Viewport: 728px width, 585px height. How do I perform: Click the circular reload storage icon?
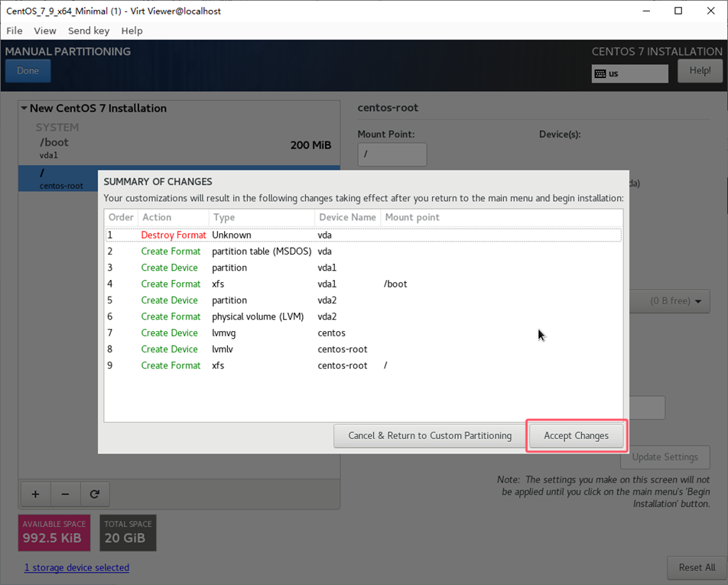point(95,494)
